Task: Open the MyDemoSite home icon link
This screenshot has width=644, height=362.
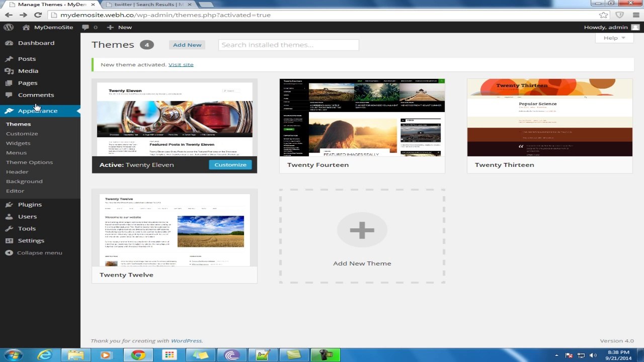Action: [x=49, y=27]
